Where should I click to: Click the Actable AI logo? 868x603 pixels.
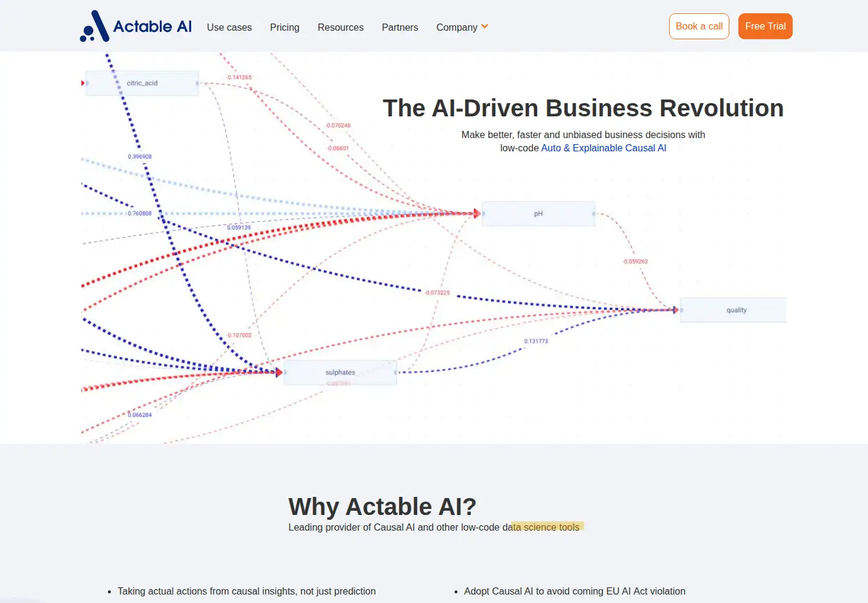tap(136, 26)
